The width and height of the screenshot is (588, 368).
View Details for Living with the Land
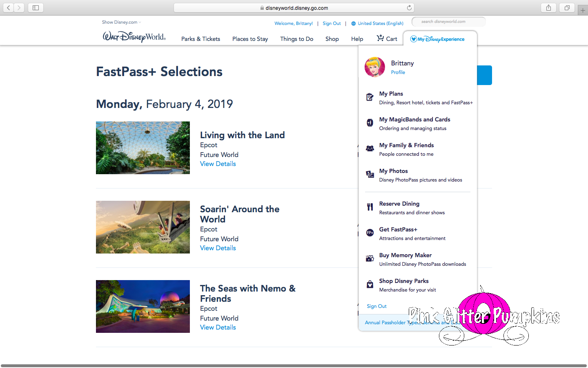(218, 164)
